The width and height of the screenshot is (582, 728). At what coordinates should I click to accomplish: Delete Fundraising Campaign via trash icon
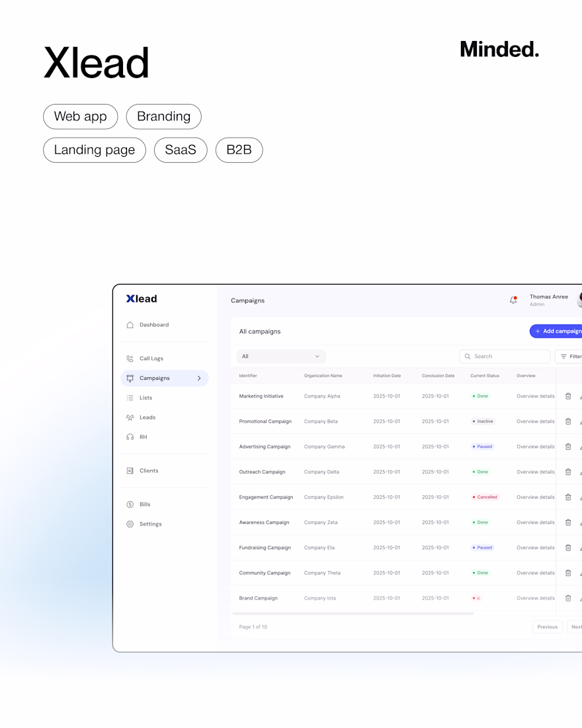pos(568,548)
